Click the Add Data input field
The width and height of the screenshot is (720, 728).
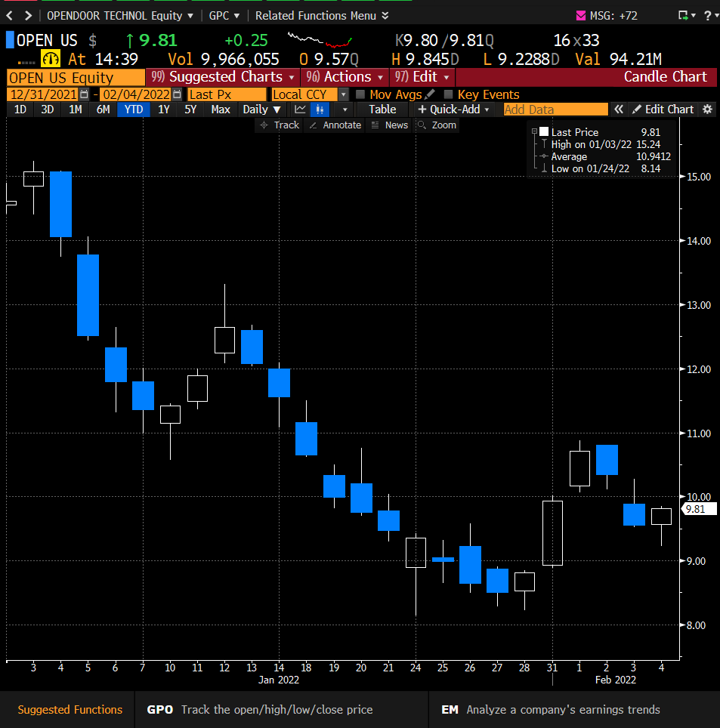tap(555, 110)
